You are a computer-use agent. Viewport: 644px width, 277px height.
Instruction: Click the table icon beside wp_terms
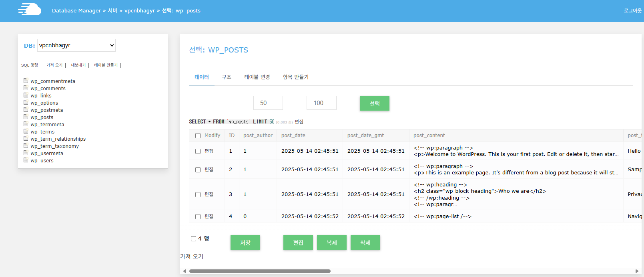tap(26, 131)
